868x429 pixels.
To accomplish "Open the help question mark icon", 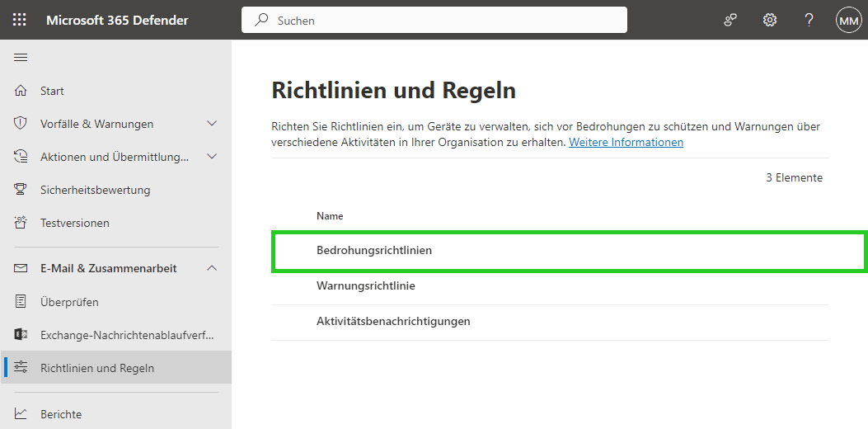I will pyautogui.click(x=809, y=21).
